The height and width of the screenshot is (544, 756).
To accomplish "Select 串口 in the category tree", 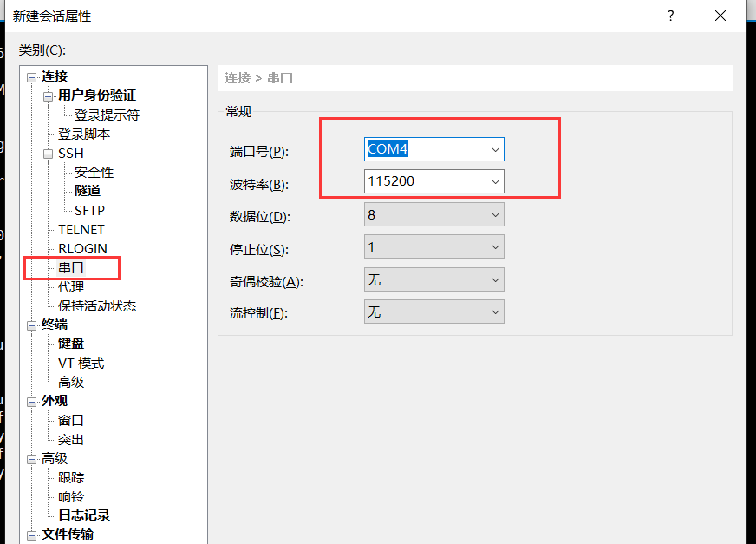I will (71, 267).
